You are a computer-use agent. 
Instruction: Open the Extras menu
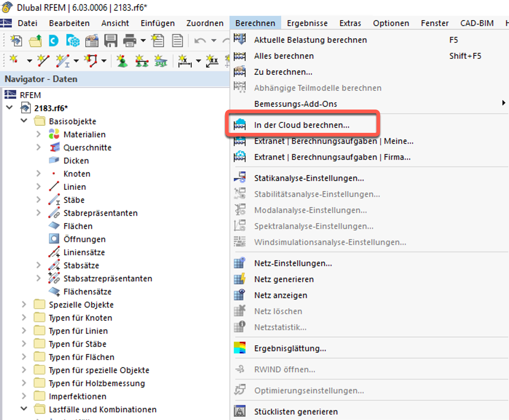[x=350, y=23]
